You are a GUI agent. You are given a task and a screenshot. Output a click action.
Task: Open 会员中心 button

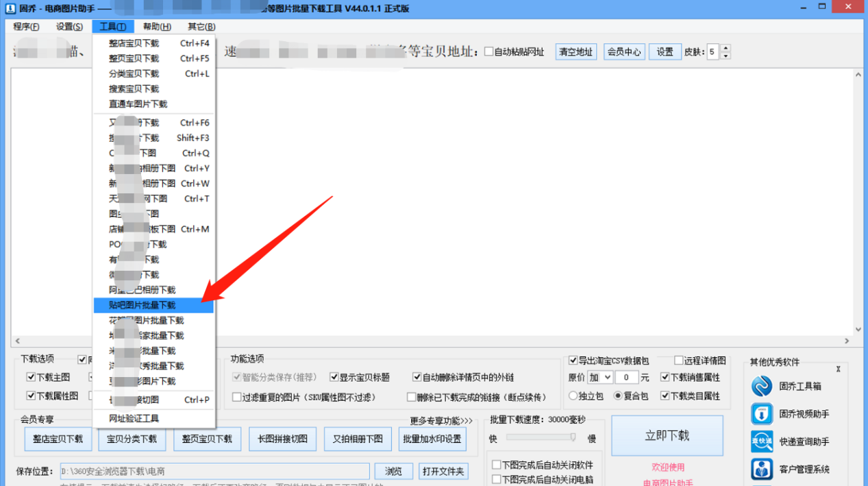(x=624, y=52)
